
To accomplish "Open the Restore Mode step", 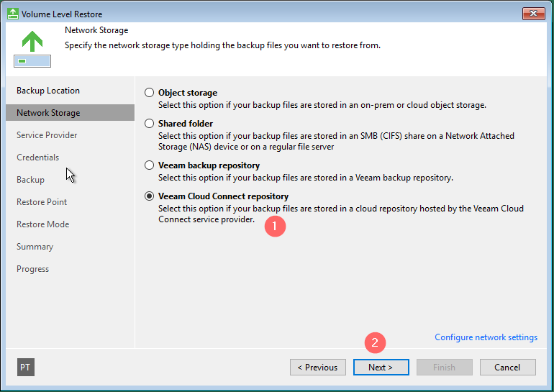I will click(x=42, y=224).
